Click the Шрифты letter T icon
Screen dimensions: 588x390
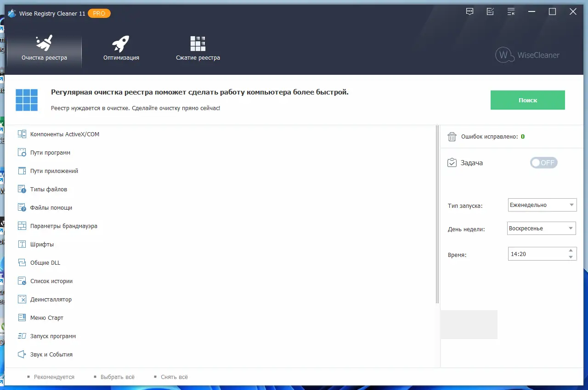22,244
